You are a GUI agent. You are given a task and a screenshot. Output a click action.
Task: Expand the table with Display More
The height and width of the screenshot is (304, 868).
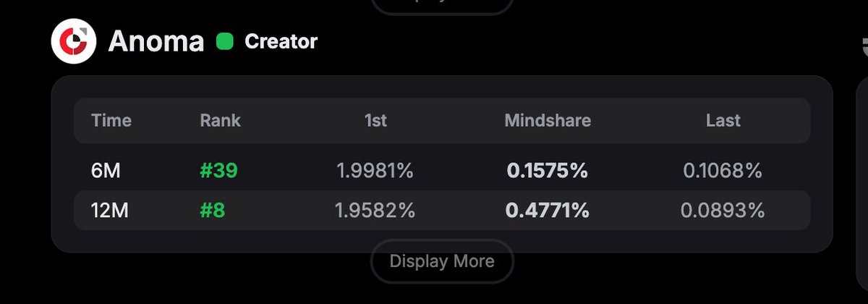tap(442, 261)
